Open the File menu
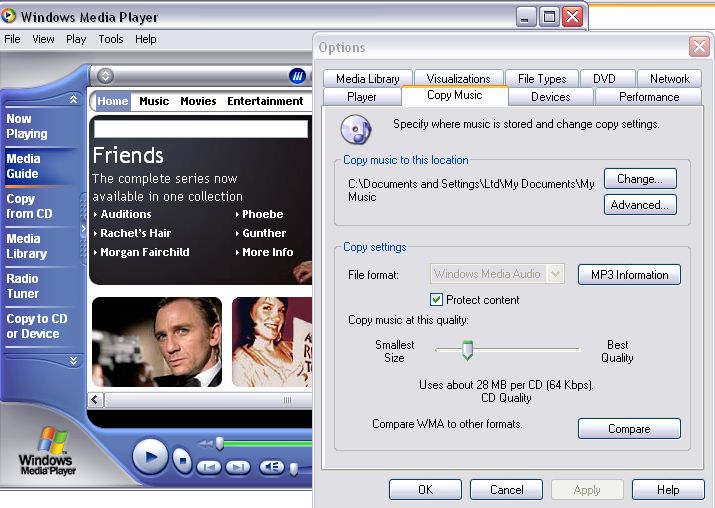 click(x=12, y=39)
